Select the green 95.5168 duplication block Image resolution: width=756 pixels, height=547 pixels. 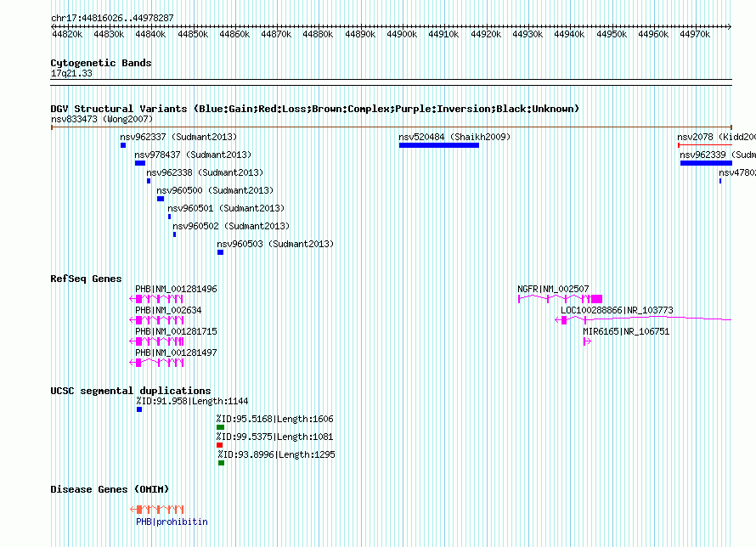point(220,427)
